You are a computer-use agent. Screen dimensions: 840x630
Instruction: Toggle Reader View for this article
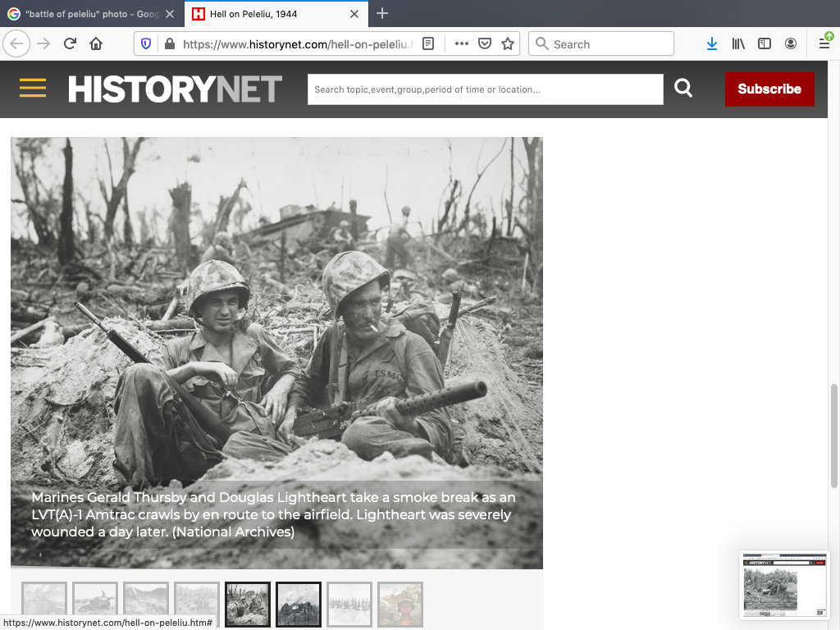428,44
